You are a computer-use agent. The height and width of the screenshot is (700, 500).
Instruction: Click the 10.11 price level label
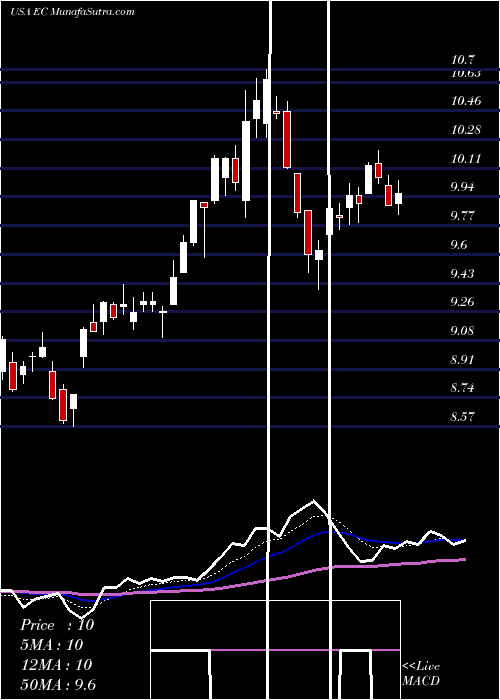(466, 159)
